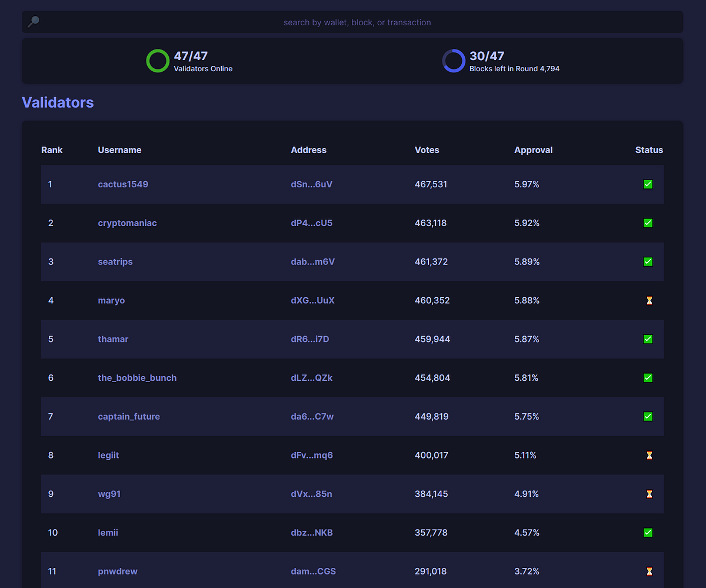Click the green Validators Online ring
The image size is (706, 588).
click(x=158, y=61)
